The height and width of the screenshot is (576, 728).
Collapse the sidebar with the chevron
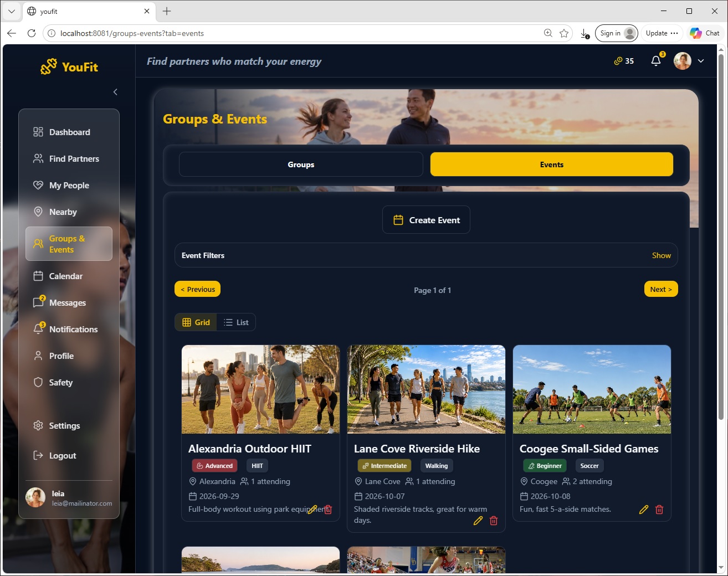click(115, 92)
